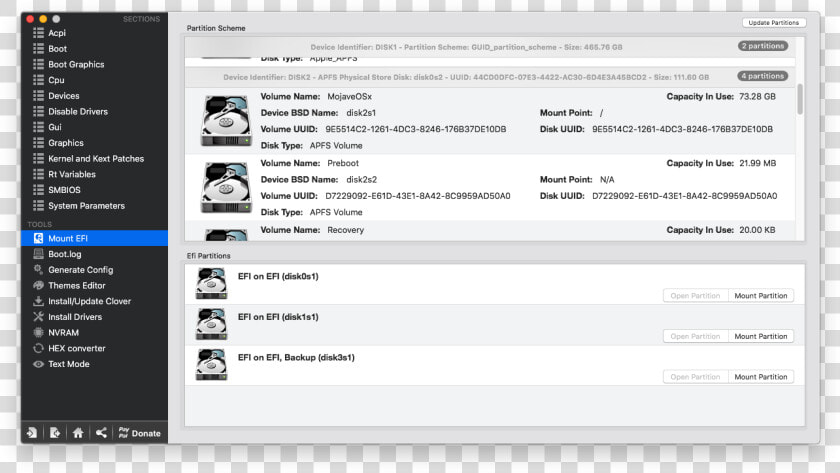Click the Graphics list icon
Viewport: 840px width, 473px height.
pyautogui.click(x=38, y=143)
